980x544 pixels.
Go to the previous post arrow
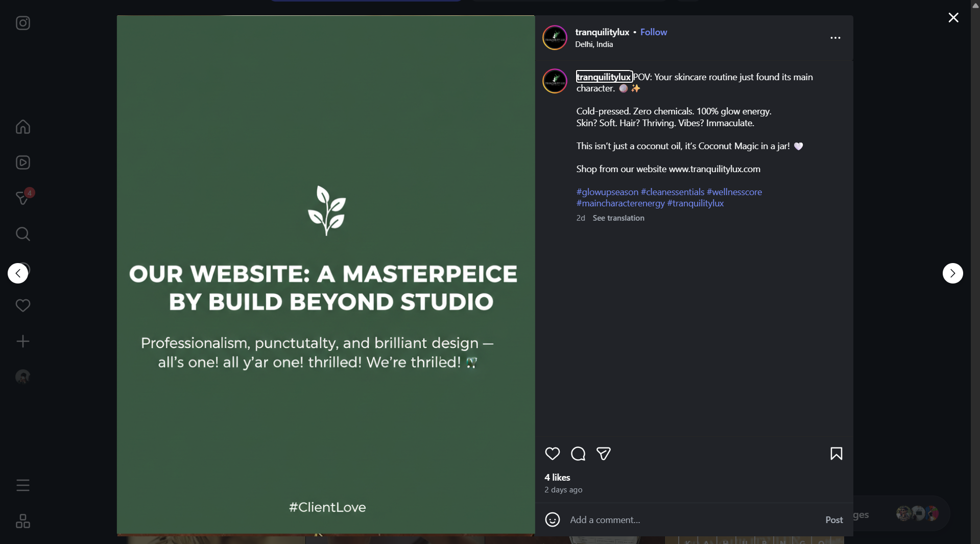pos(18,273)
